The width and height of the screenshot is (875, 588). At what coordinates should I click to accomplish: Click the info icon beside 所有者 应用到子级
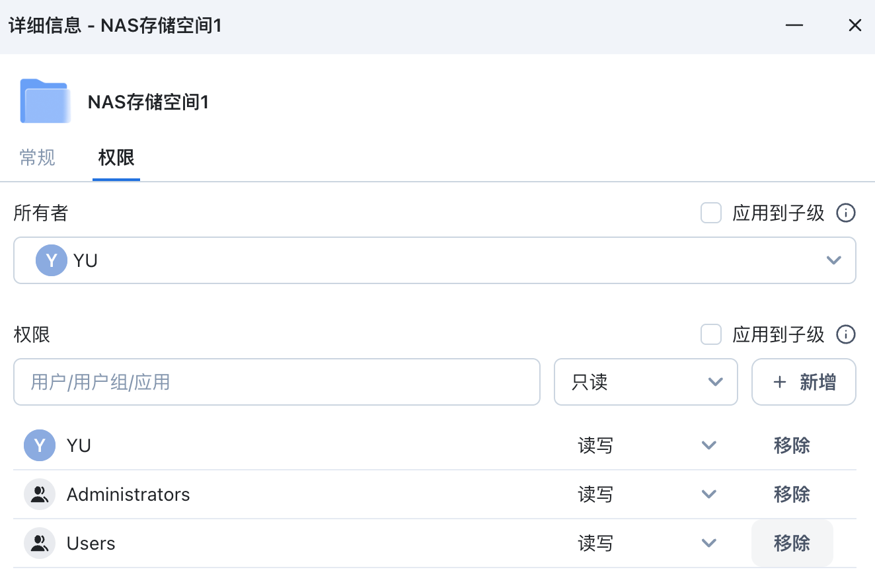tap(846, 213)
